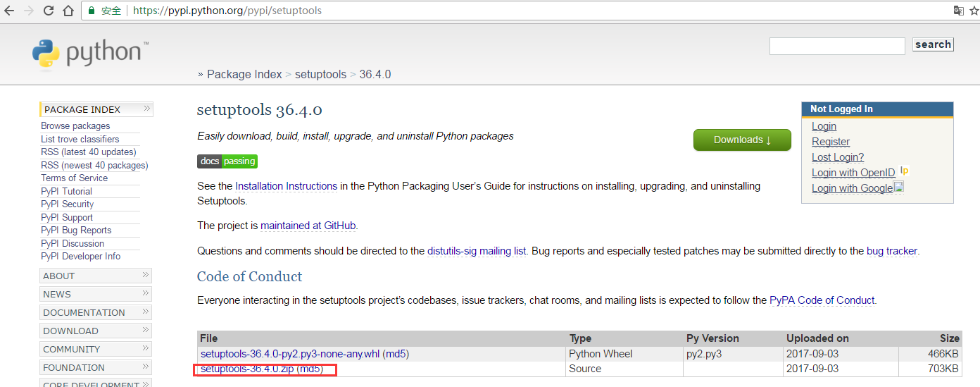
Task: Click Login with OpenID text link
Action: (853, 173)
